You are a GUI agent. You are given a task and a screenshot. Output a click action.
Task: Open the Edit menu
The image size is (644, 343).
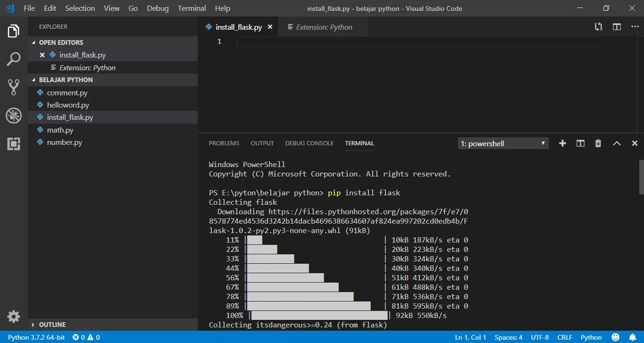coord(50,8)
